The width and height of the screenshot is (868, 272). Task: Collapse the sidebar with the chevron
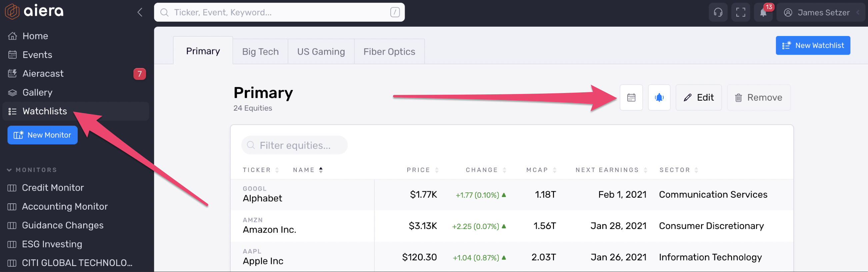point(140,12)
